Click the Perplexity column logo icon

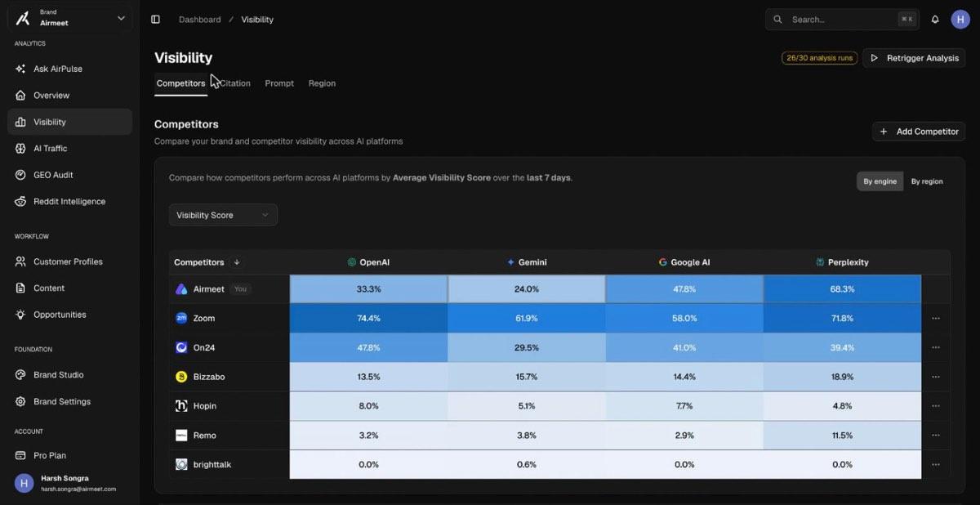point(820,262)
